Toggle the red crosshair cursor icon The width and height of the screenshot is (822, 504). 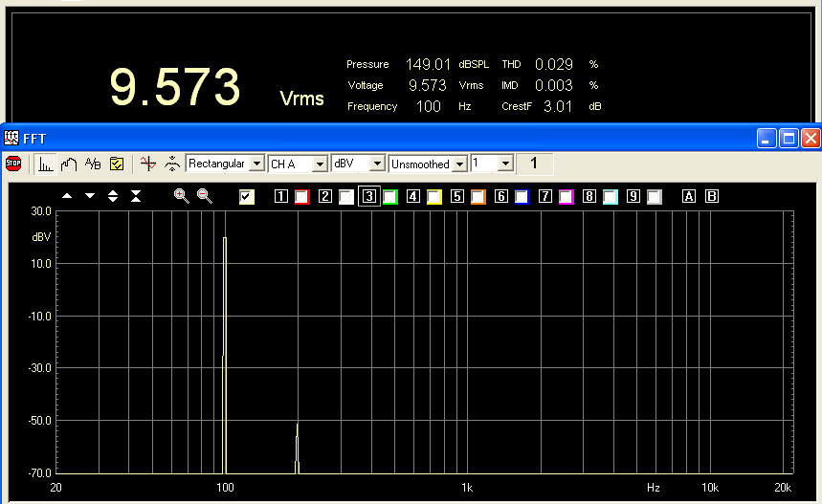[147, 164]
